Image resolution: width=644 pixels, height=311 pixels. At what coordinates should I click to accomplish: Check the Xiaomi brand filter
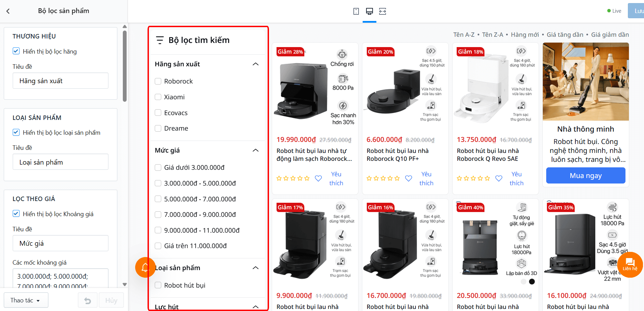tap(158, 97)
